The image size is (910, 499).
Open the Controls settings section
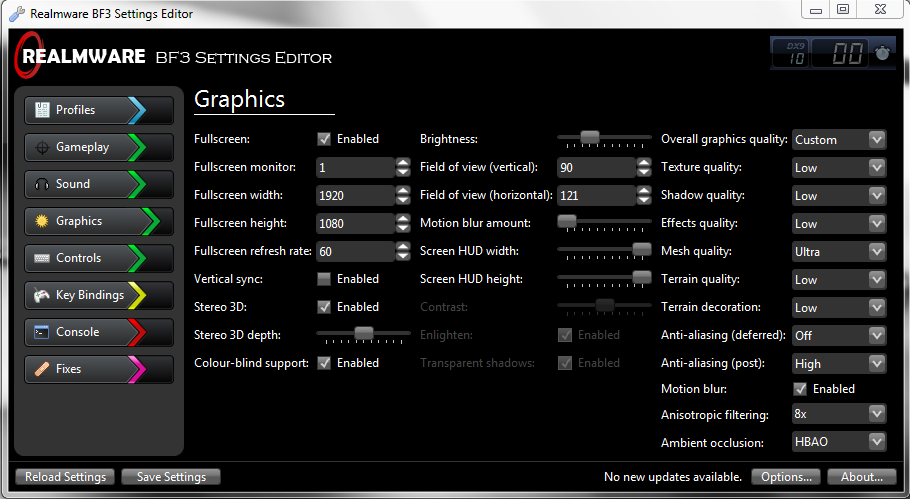[x=99, y=258]
